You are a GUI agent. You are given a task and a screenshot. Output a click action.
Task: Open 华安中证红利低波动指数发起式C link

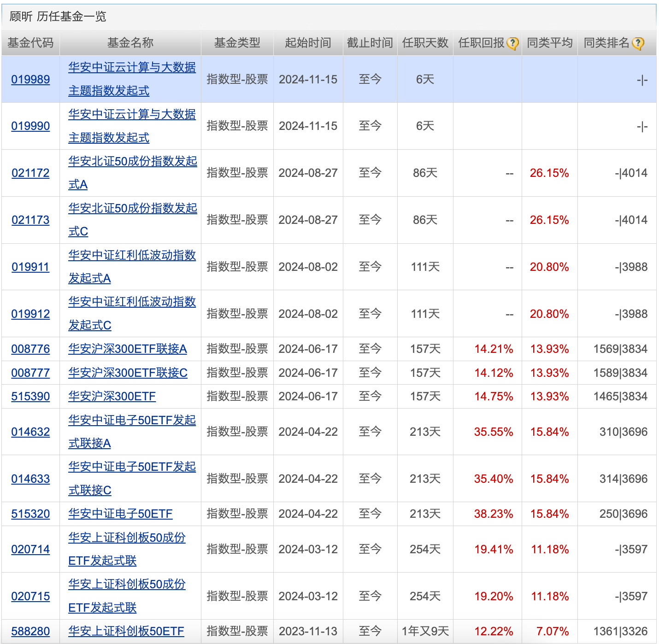pyautogui.click(x=132, y=314)
